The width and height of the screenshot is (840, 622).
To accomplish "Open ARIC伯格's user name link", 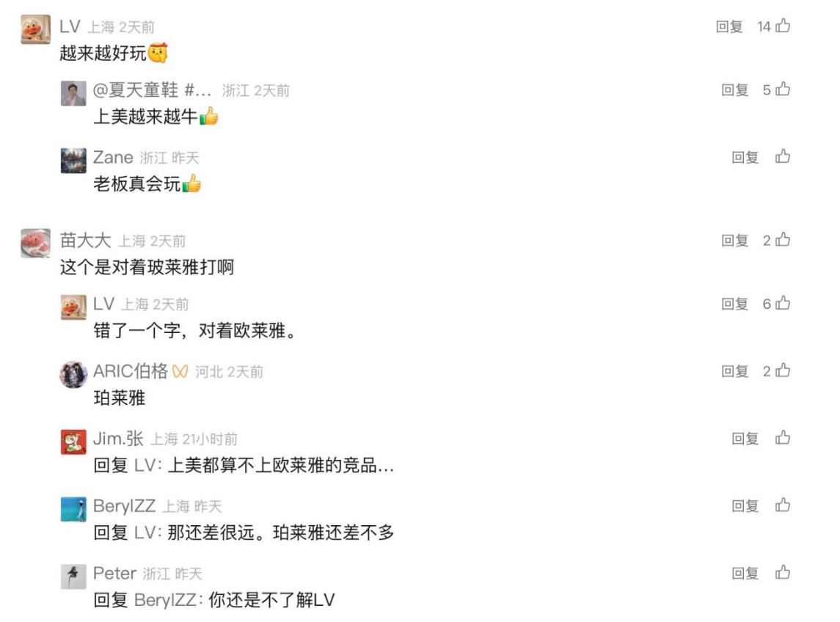I will pyautogui.click(x=130, y=370).
